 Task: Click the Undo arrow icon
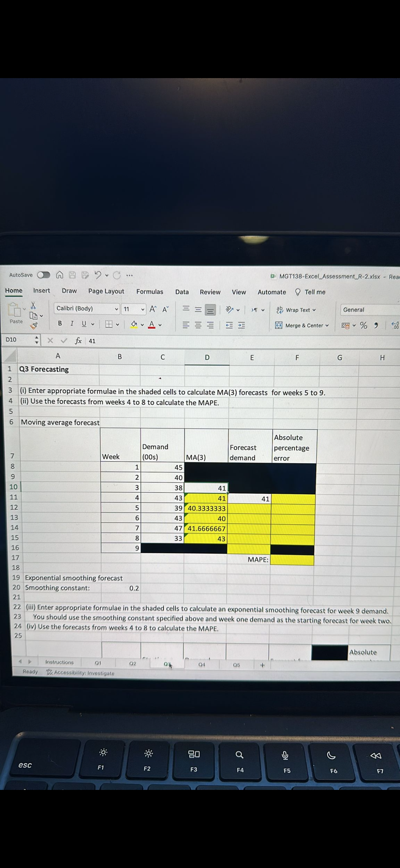click(x=98, y=275)
